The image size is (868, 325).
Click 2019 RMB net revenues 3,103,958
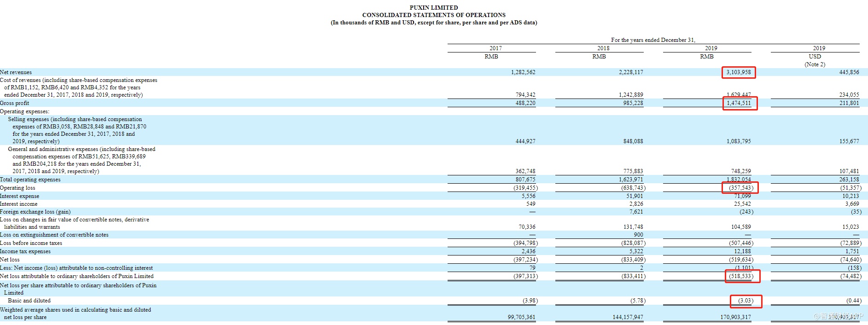(x=739, y=72)
